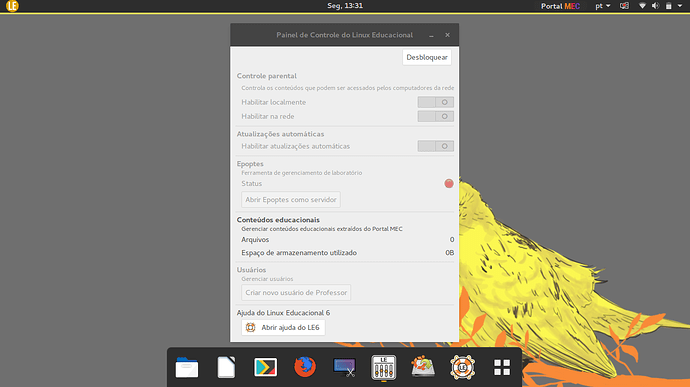
Task: Open the Seg, 13:31 clock menu
Action: tap(345, 6)
